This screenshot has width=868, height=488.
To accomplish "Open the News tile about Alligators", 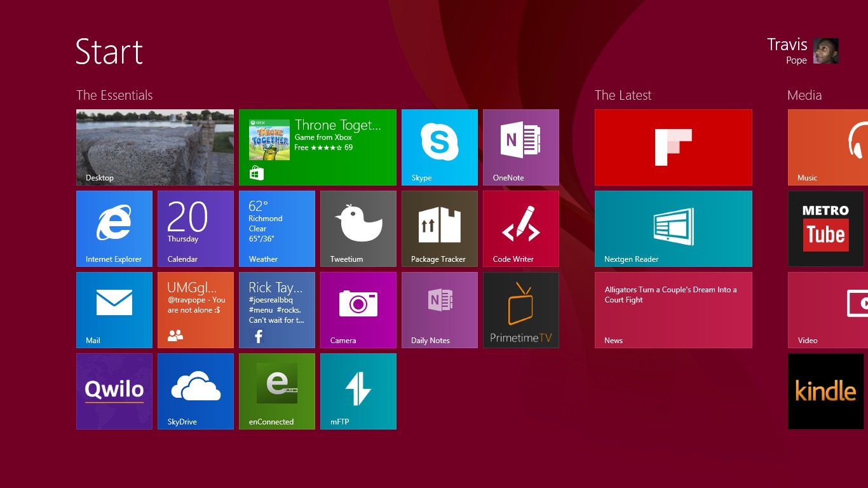I will coord(674,310).
